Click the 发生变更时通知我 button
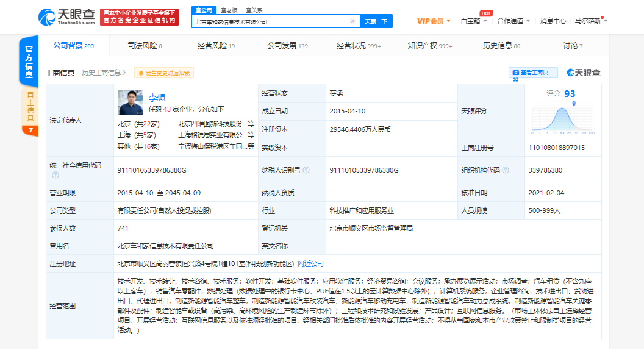 coord(164,73)
